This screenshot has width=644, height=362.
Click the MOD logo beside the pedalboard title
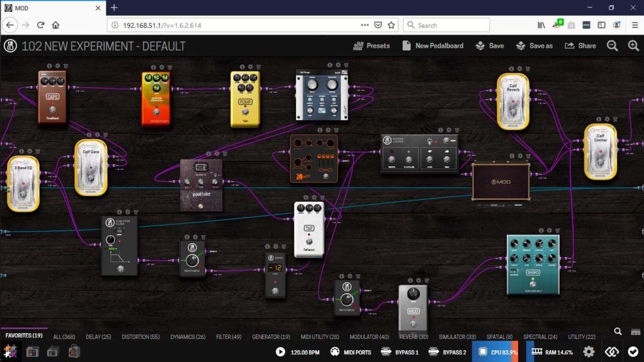[x=10, y=46]
